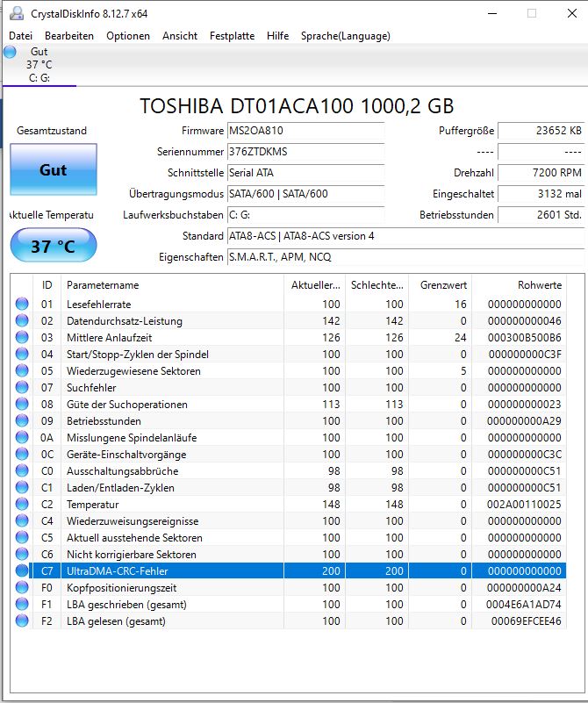Click raw value 00069EFCEE46
Screen dimensions: 588x703
(x=527, y=621)
